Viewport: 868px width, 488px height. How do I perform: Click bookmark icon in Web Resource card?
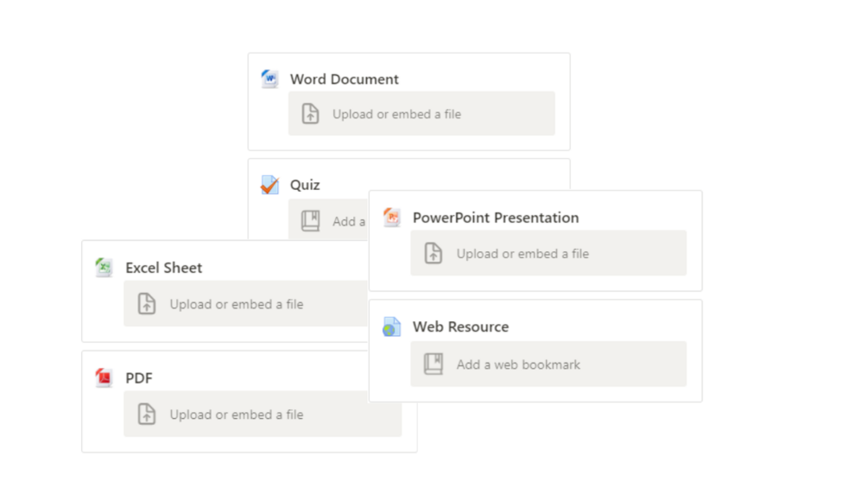click(x=434, y=364)
